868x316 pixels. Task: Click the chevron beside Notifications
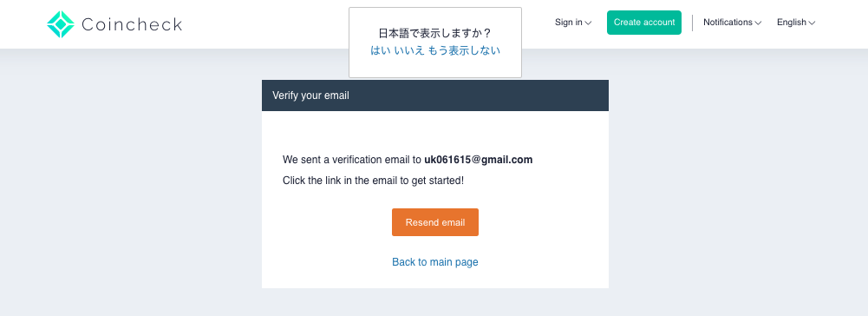pos(759,23)
